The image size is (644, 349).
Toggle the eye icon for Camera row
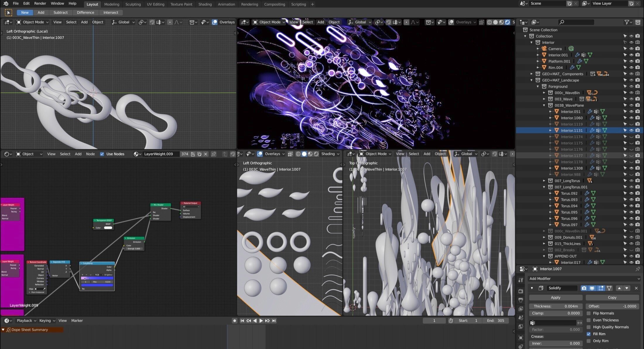coord(631,49)
